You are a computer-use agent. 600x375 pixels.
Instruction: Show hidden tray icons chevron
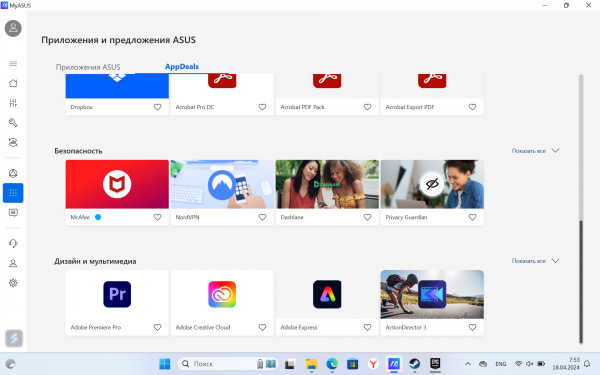(x=468, y=364)
